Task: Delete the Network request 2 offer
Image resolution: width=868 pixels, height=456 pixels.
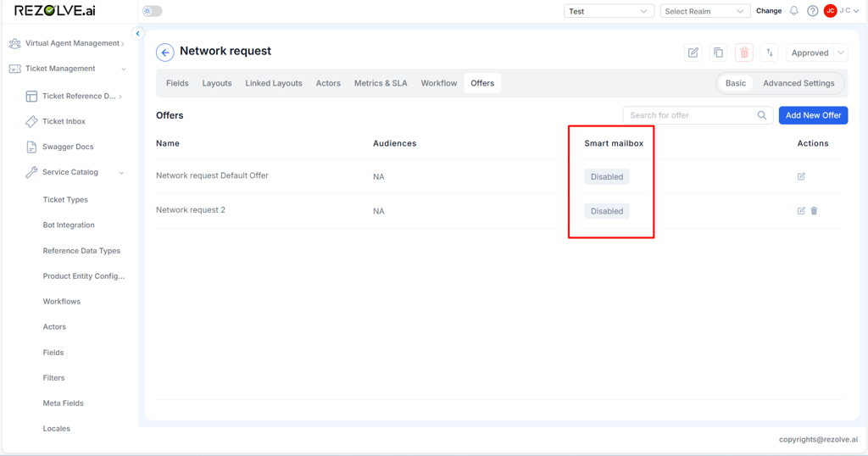Action: (815, 211)
